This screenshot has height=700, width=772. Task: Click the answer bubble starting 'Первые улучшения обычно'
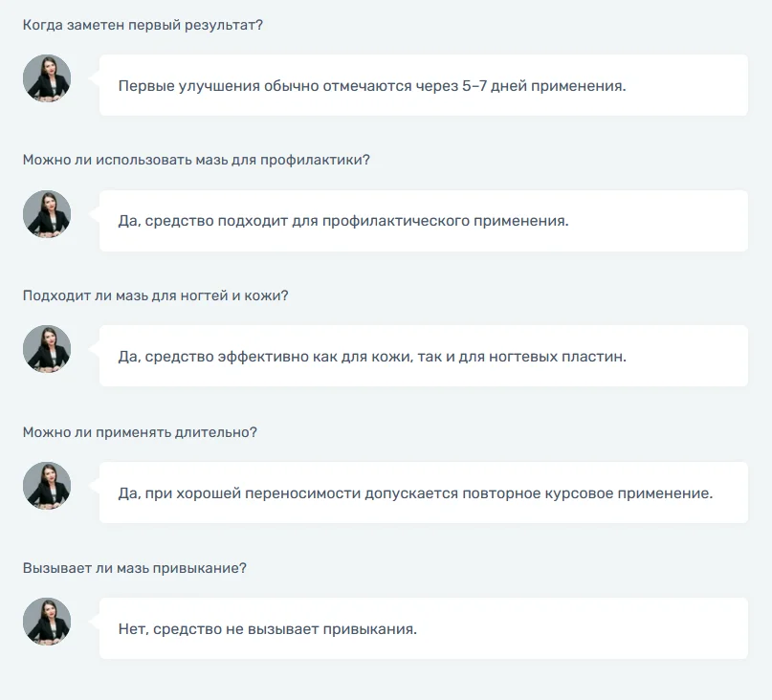pos(423,85)
